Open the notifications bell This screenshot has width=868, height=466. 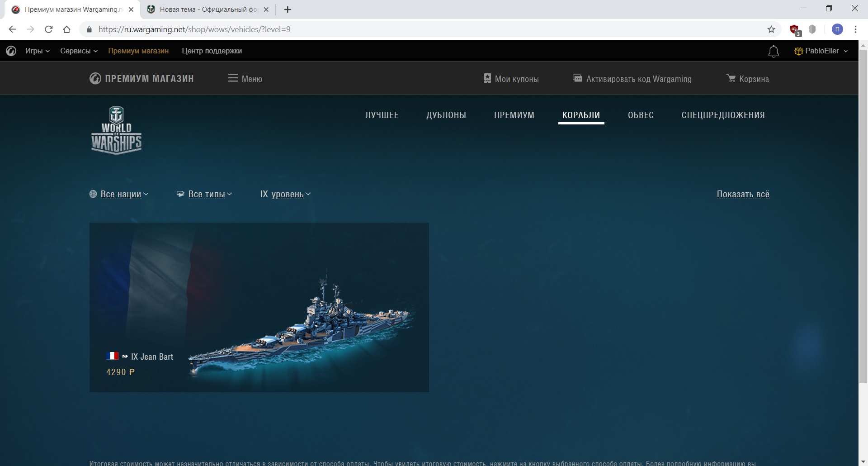(x=774, y=52)
